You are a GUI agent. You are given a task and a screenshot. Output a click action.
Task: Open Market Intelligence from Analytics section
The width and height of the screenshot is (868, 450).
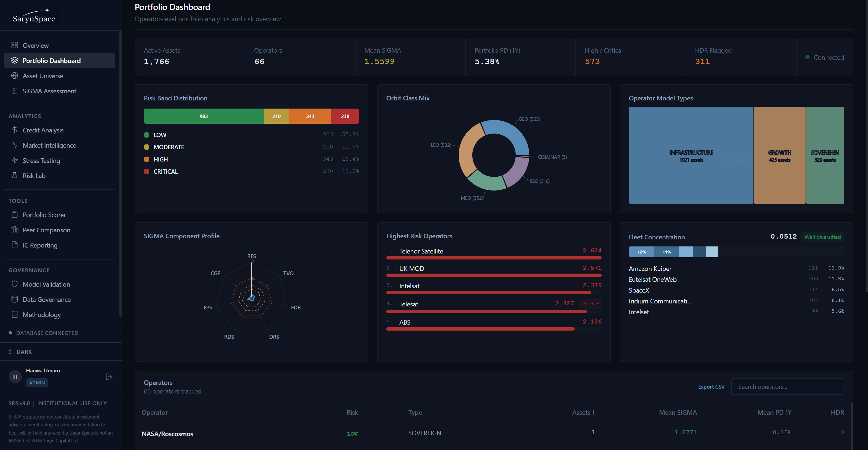pos(49,145)
